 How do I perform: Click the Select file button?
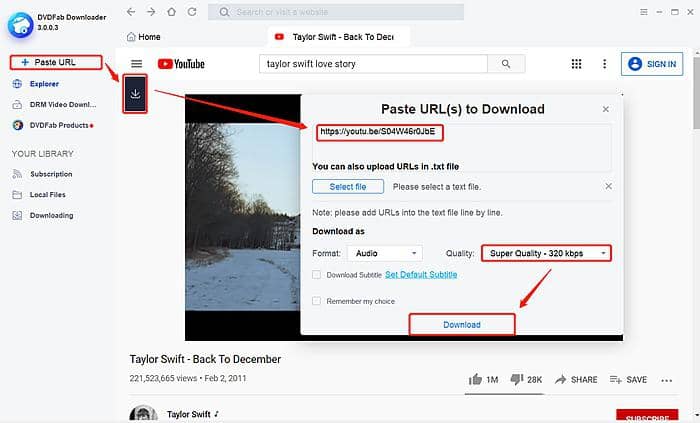(x=348, y=187)
